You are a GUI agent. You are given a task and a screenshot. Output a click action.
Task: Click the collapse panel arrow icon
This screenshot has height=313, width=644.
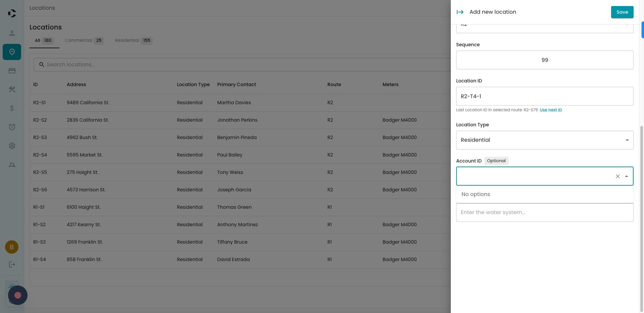point(460,12)
